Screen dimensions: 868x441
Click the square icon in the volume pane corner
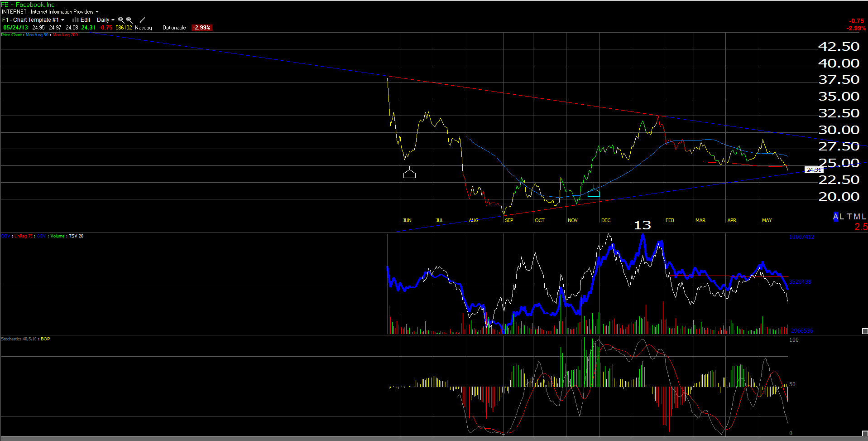point(864,331)
